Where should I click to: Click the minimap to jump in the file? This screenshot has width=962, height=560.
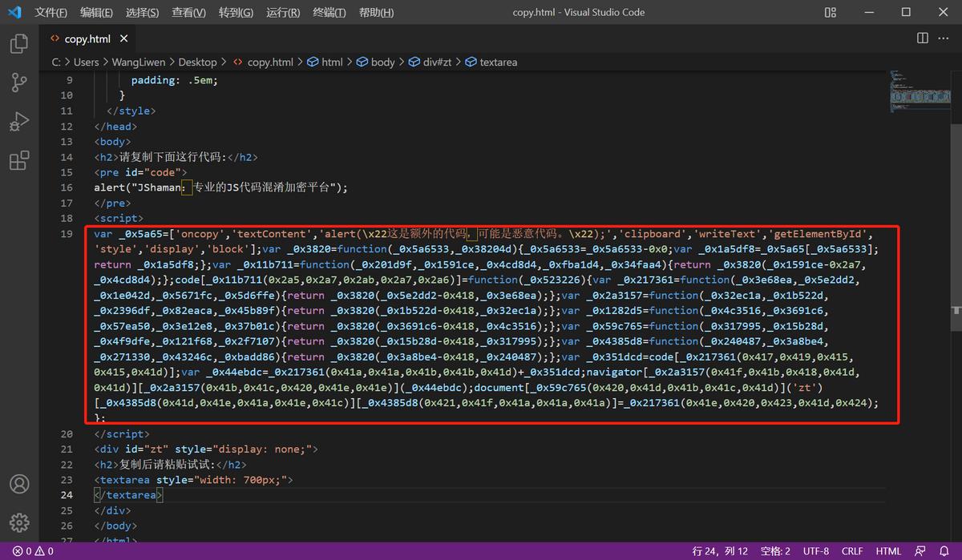tap(920, 92)
